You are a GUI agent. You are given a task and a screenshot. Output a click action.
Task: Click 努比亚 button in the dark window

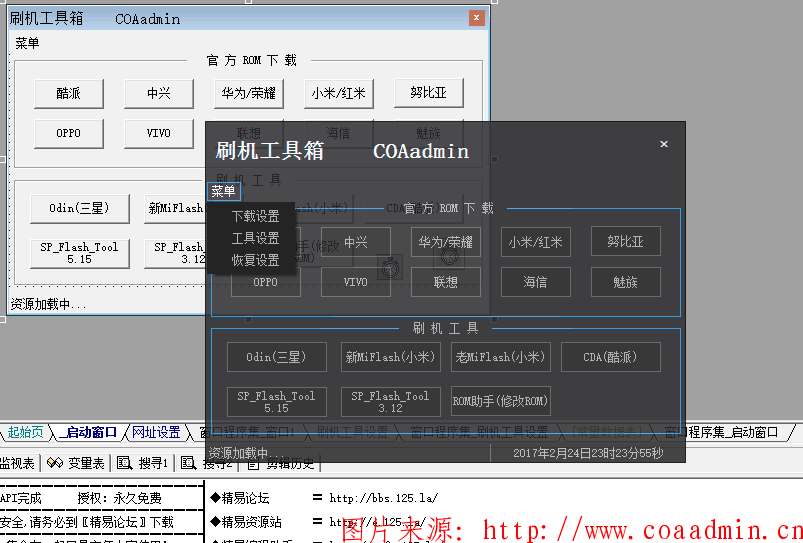(x=626, y=241)
